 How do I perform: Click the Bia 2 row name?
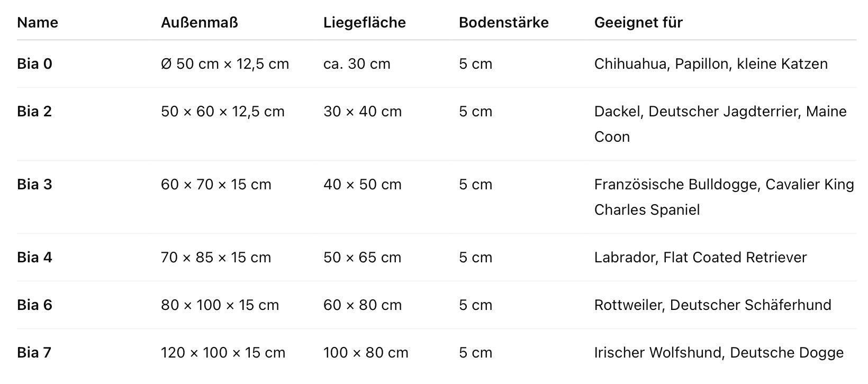click(x=34, y=112)
